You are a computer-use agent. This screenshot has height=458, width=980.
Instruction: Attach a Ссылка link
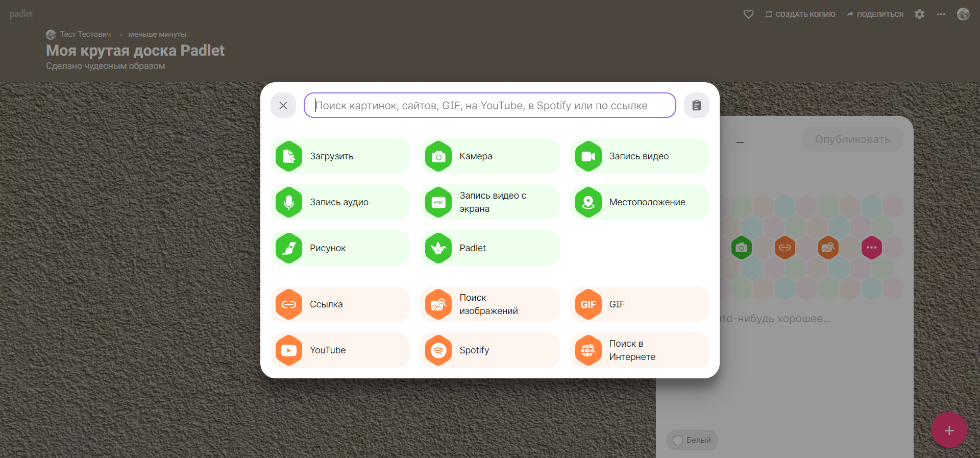(340, 304)
